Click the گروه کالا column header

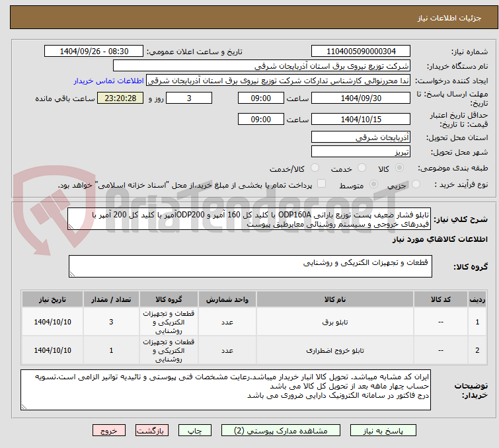pos(169,299)
